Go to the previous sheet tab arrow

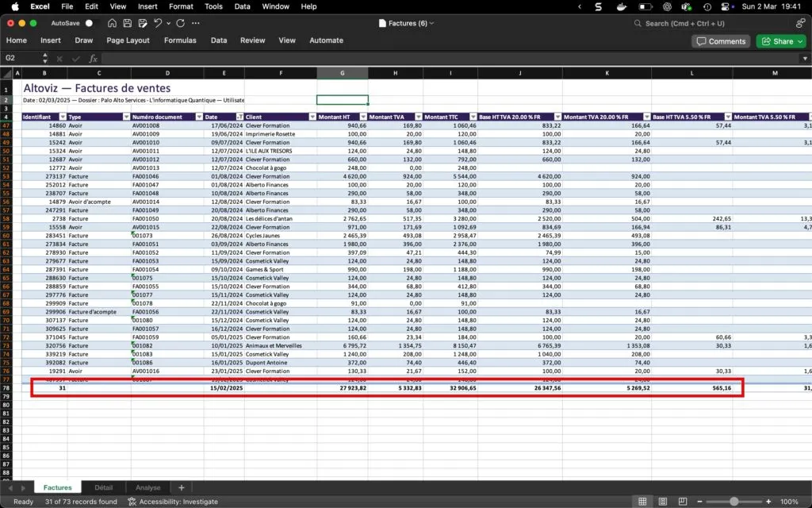tap(10, 488)
